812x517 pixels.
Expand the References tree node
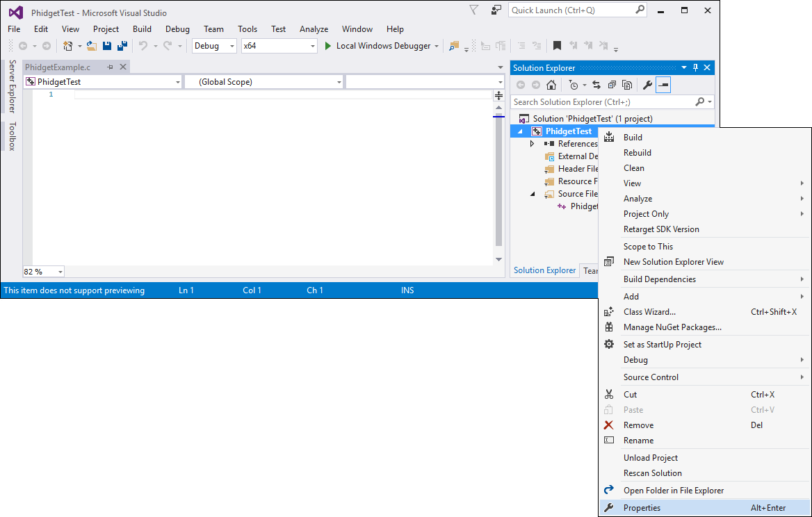pos(532,144)
